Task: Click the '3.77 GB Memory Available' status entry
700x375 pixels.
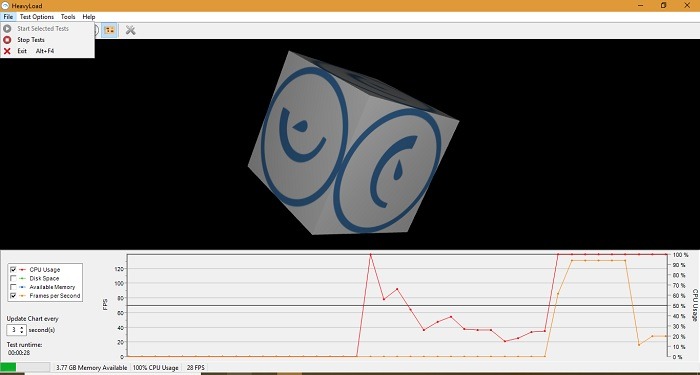Action: coord(91,368)
